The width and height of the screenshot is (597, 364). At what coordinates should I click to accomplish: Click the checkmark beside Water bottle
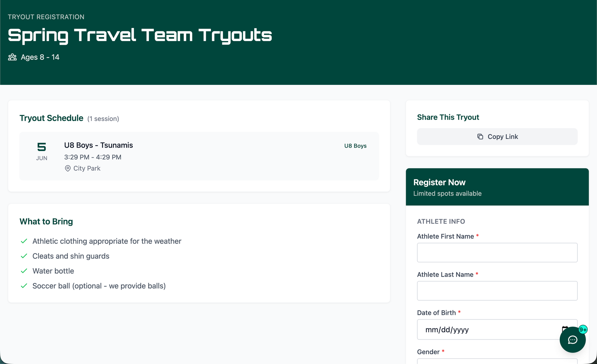point(24,271)
